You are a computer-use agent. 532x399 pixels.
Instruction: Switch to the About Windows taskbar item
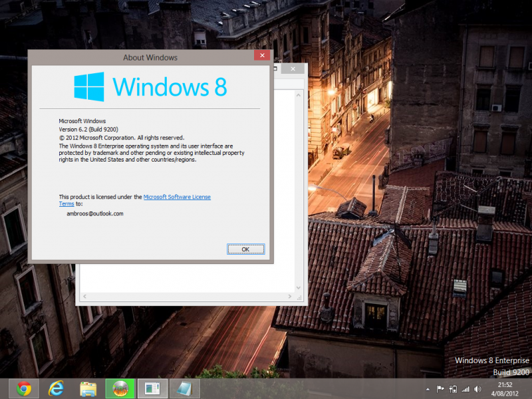[152, 388]
